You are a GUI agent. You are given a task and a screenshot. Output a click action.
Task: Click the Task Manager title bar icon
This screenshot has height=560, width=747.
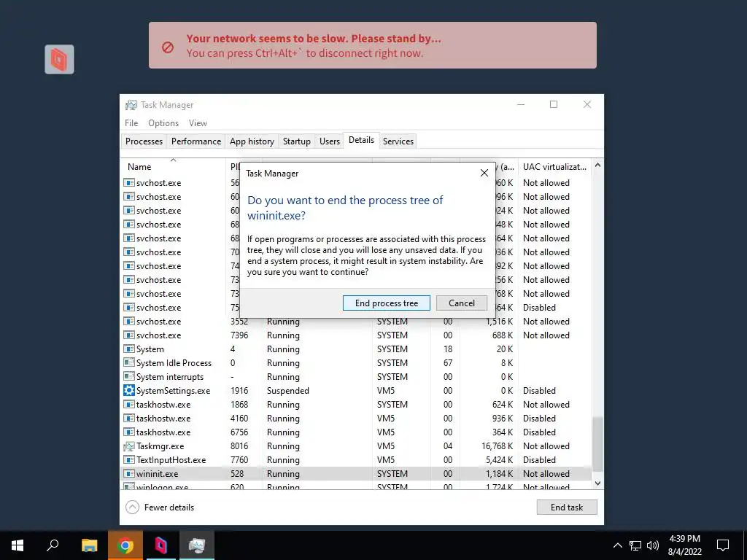[x=131, y=105]
